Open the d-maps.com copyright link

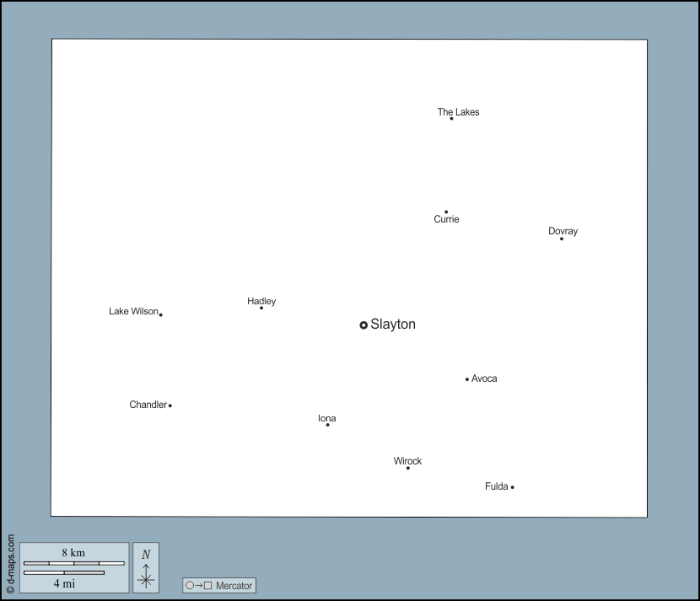point(10,564)
